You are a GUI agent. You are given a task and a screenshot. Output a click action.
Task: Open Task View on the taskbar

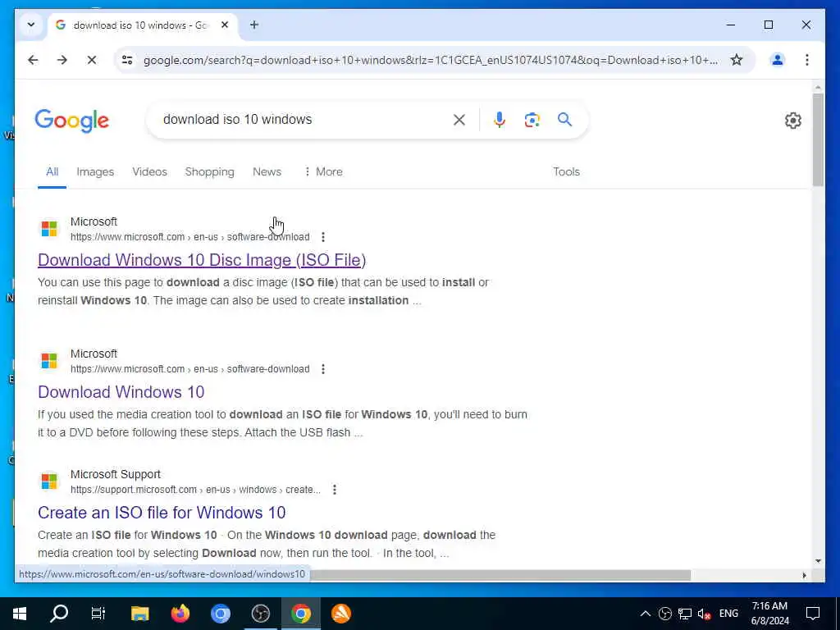pyautogui.click(x=98, y=614)
